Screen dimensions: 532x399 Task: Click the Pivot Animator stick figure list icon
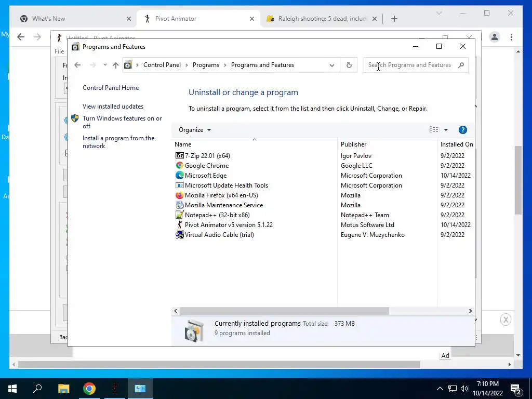[x=179, y=224]
